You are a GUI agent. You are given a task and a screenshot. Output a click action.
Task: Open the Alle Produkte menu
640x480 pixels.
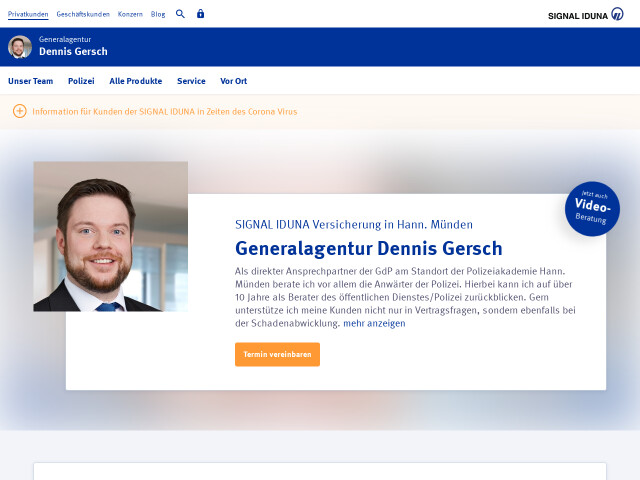[x=136, y=81]
